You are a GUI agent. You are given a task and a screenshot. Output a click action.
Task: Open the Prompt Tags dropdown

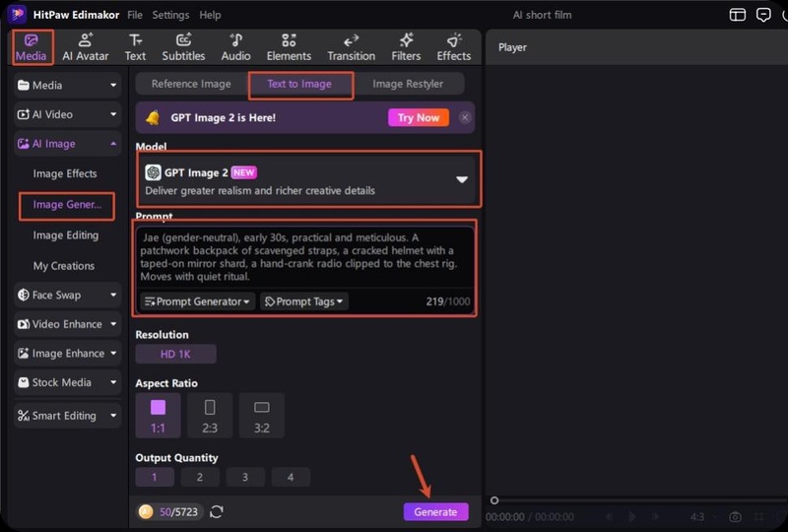point(304,301)
